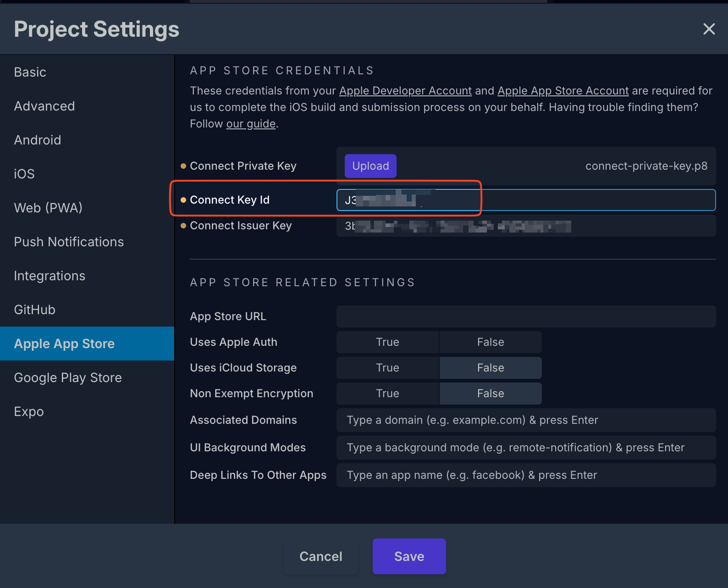Image resolution: width=728 pixels, height=588 pixels.
Task: Follow the Apple App Store Account link
Action: coord(563,91)
